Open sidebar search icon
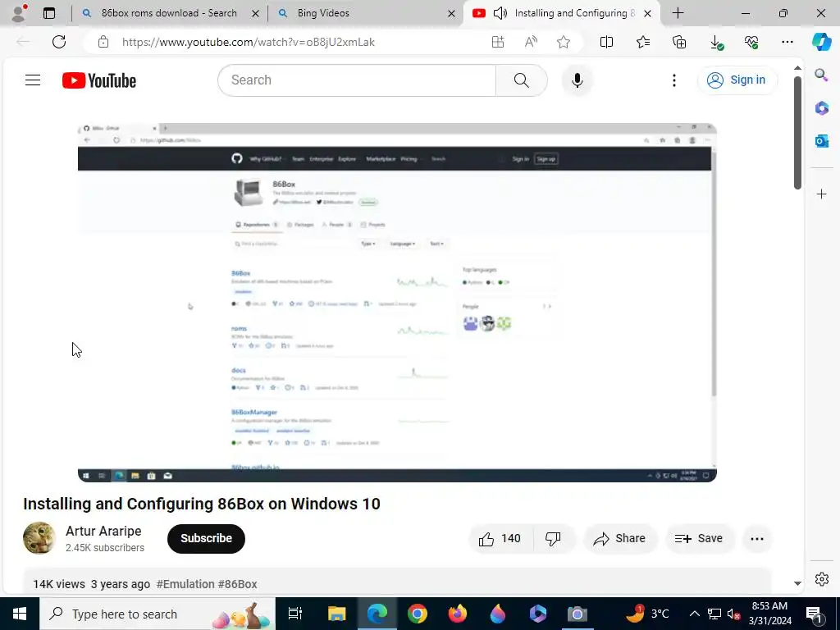Viewport: 840px width, 630px height. tap(821, 75)
